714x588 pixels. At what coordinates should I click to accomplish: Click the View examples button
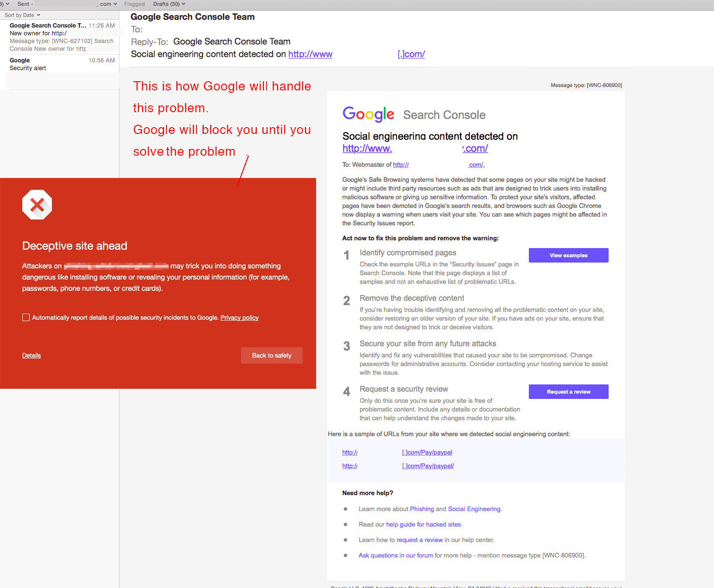[568, 255]
